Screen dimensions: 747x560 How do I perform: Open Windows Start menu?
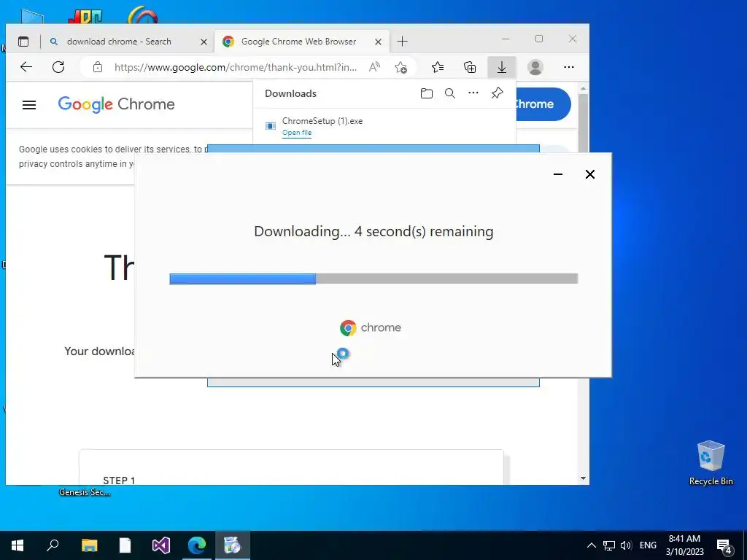pos(18,545)
